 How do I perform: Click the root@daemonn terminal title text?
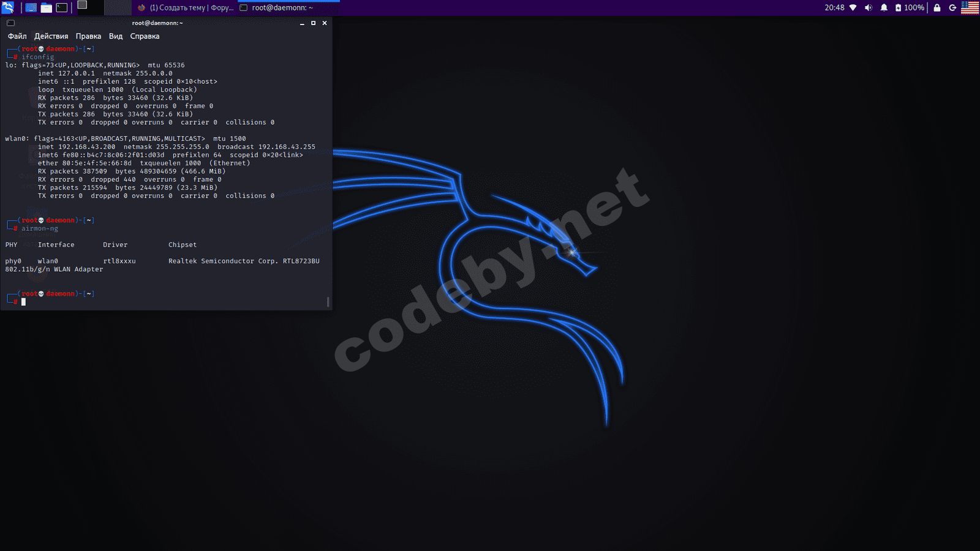point(157,23)
